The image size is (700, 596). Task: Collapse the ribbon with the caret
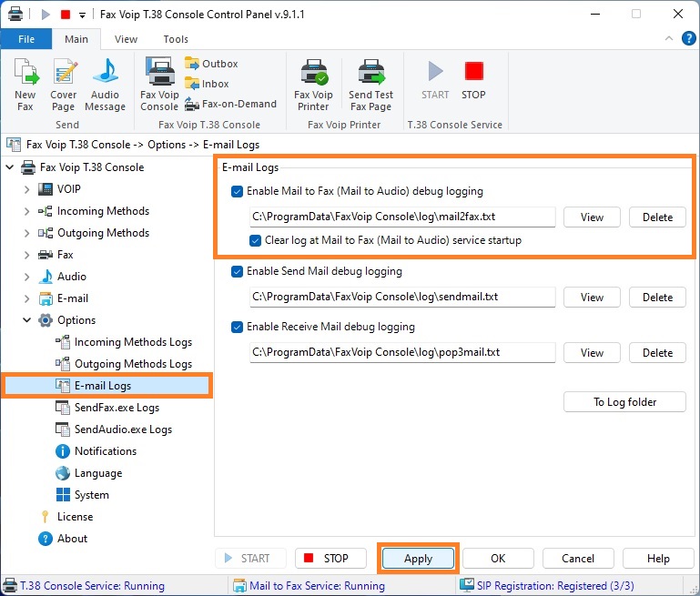(x=669, y=38)
